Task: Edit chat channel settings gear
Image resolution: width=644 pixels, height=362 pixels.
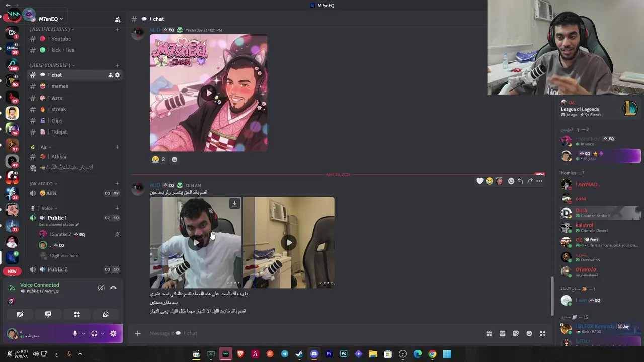Action: (x=117, y=75)
